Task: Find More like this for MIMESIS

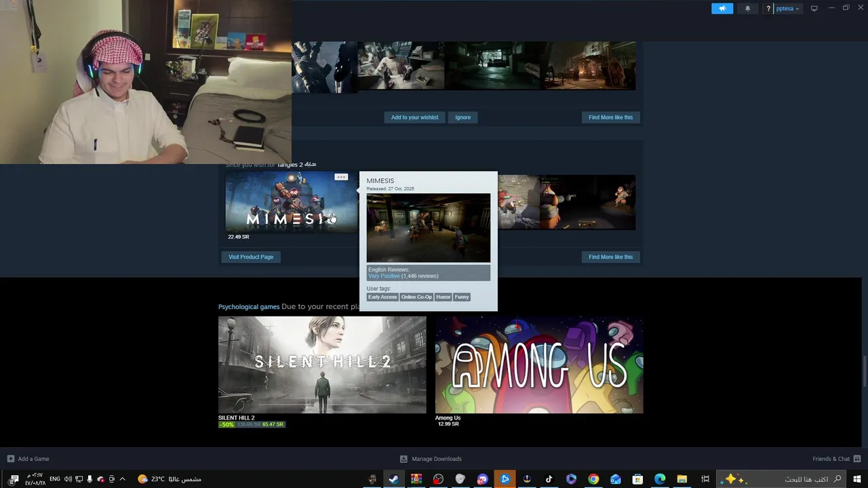Action: pyautogui.click(x=610, y=257)
